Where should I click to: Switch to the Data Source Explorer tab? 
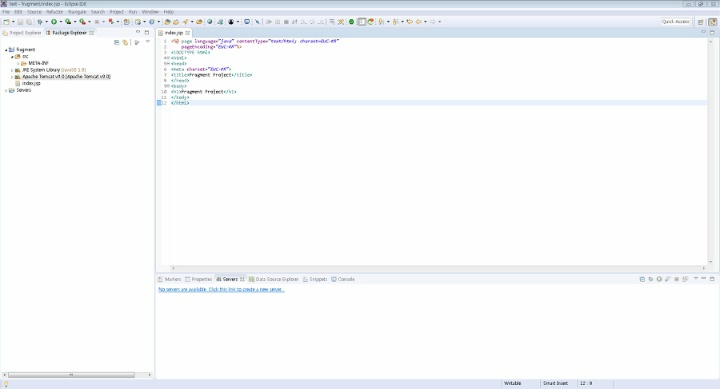(x=274, y=279)
